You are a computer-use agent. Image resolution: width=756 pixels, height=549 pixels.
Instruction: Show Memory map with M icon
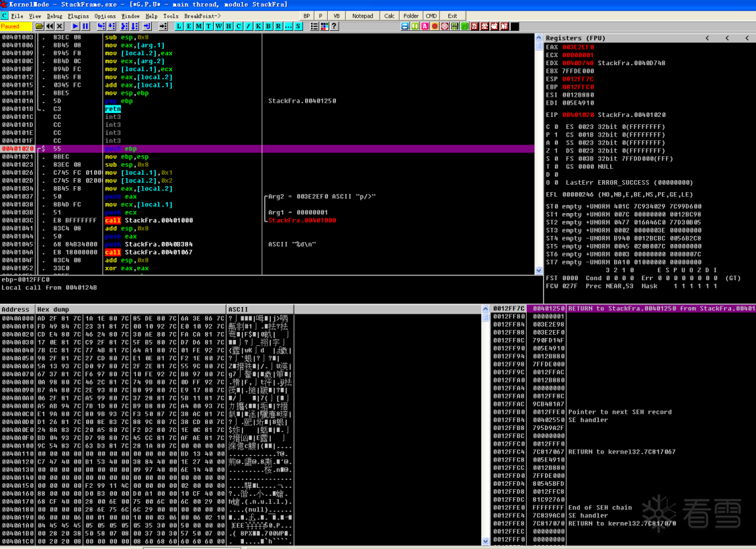click(199, 26)
